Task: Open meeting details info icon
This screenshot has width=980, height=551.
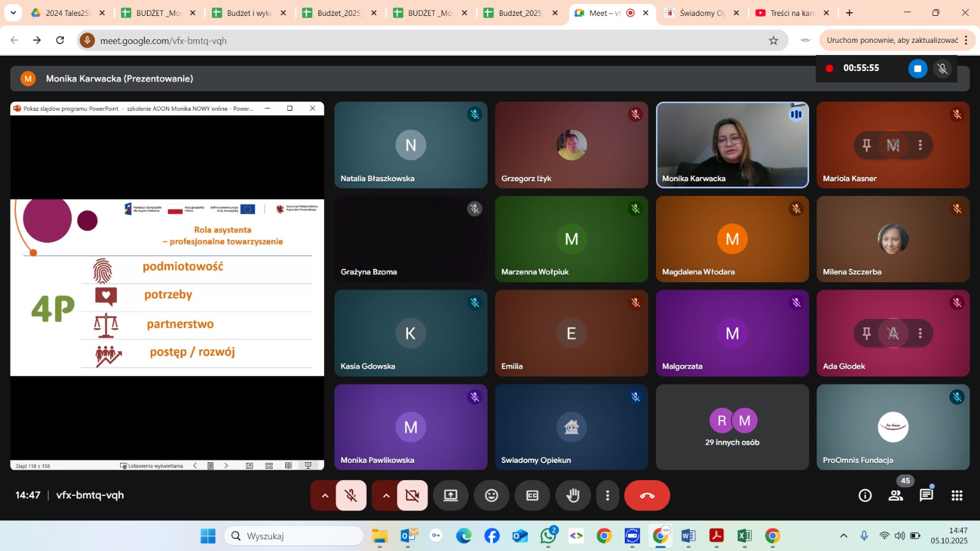Action: [865, 495]
